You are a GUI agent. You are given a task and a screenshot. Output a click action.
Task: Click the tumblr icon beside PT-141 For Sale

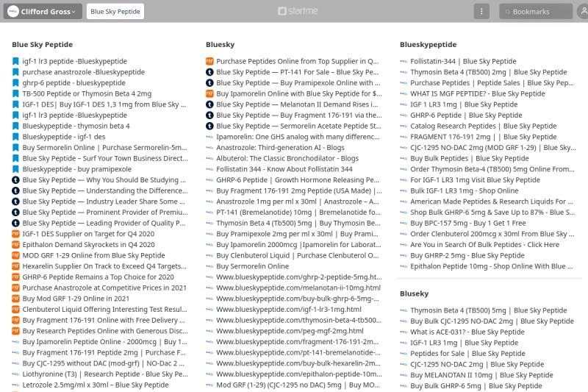point(209,72)
